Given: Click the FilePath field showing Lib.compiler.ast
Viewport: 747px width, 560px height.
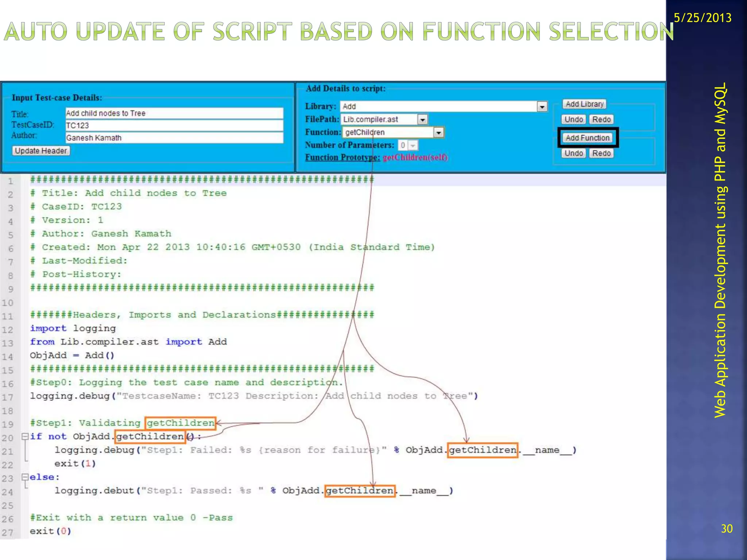Looking at the screenshot, I should 384,120.
